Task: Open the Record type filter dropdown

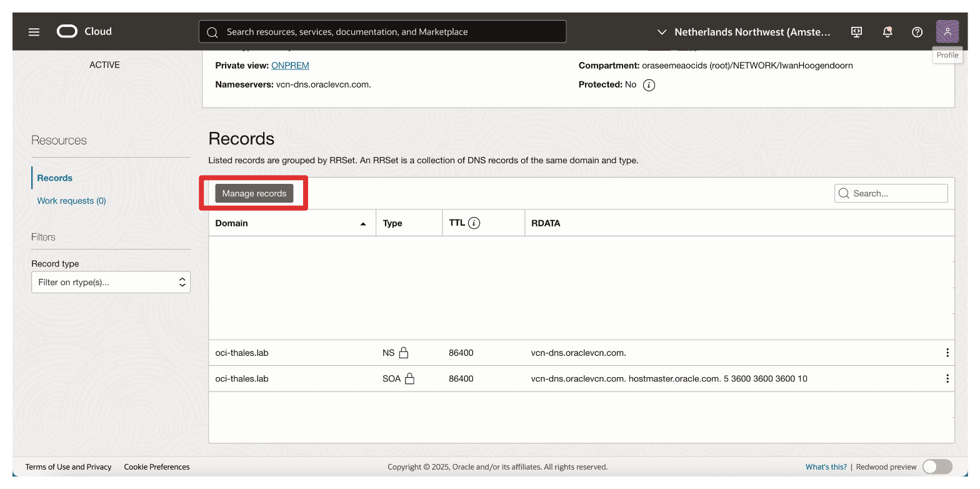Action: click(x=111, y=282)
